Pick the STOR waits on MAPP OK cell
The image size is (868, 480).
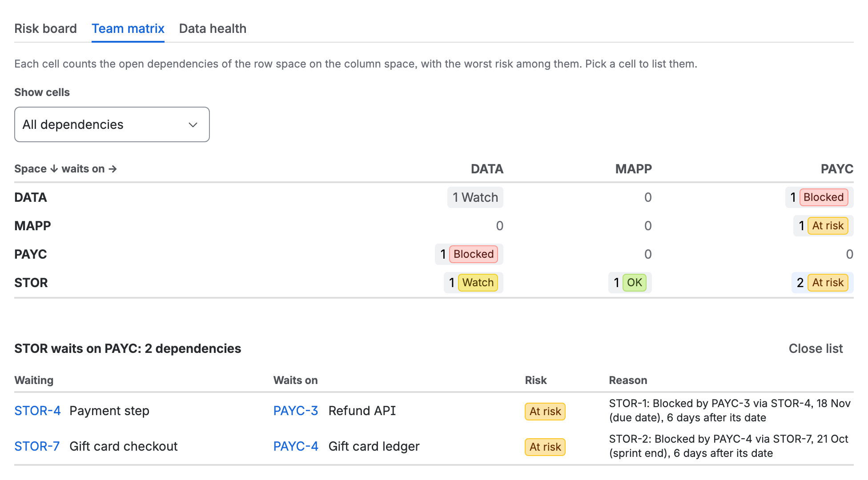point(630,283)
